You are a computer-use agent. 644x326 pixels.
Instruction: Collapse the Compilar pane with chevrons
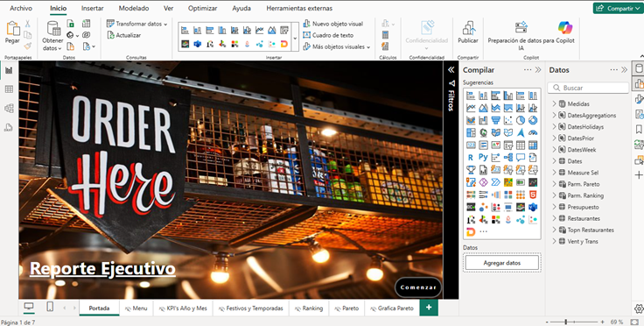[x=538, y=70]
